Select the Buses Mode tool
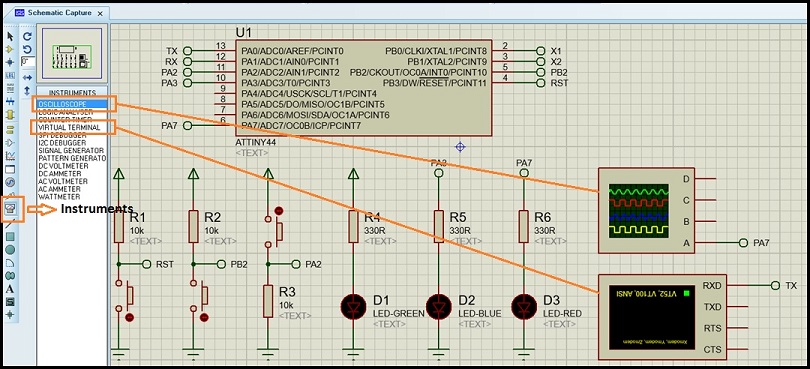The width and height of the screenshot is (810, 369). tap(10, 102)
